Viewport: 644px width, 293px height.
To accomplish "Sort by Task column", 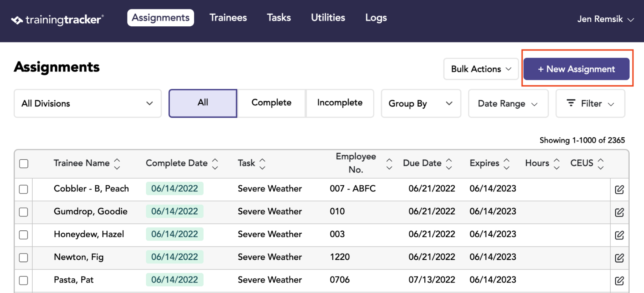I will (x=262, y=163).
